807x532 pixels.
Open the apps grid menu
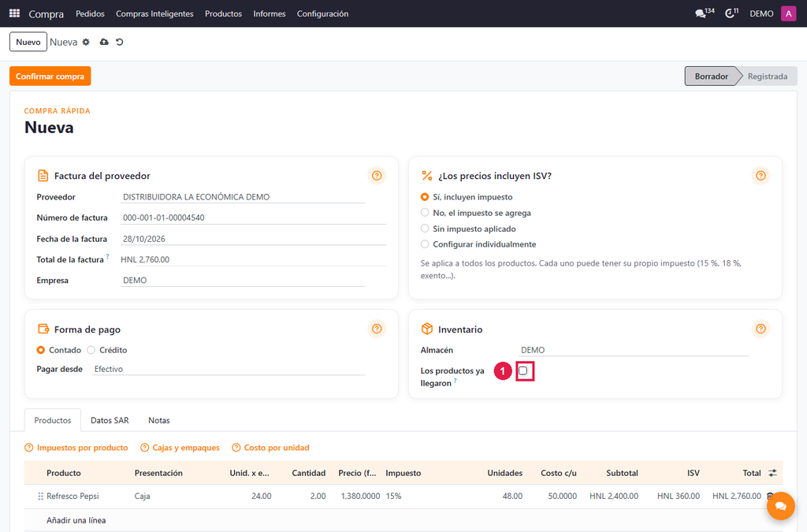pos(14,13)
